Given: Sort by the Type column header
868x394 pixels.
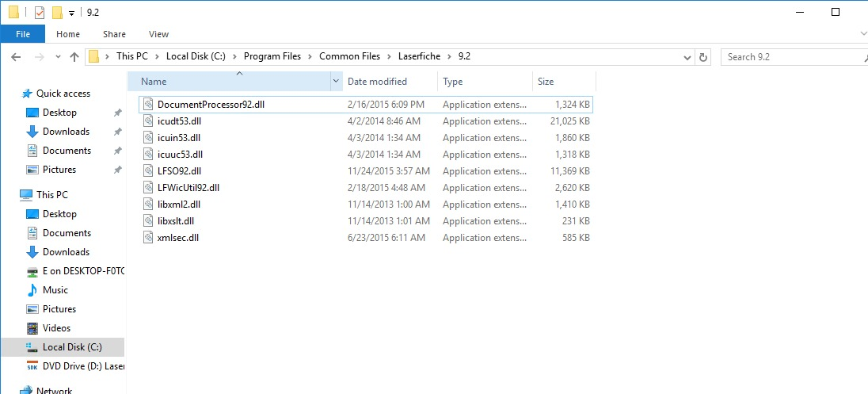Looking at the screenshot, I should [x=485, y=82].
